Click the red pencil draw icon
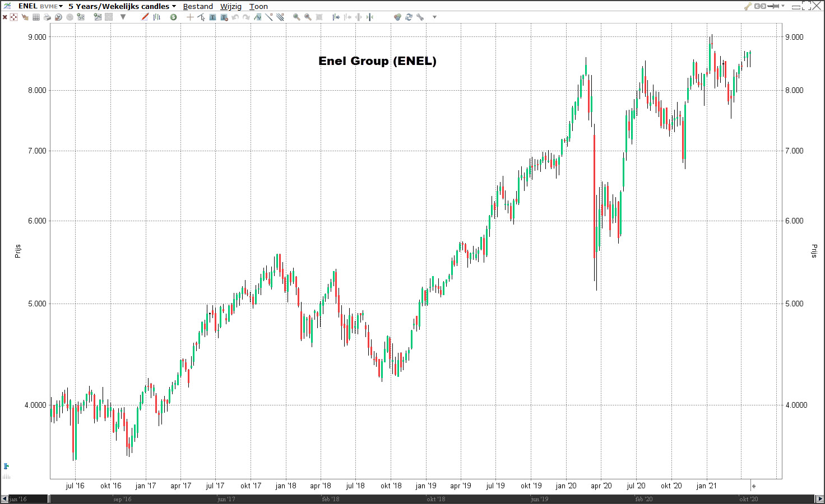The width and height of the screenshot is (825, 504). coord(145,17)
